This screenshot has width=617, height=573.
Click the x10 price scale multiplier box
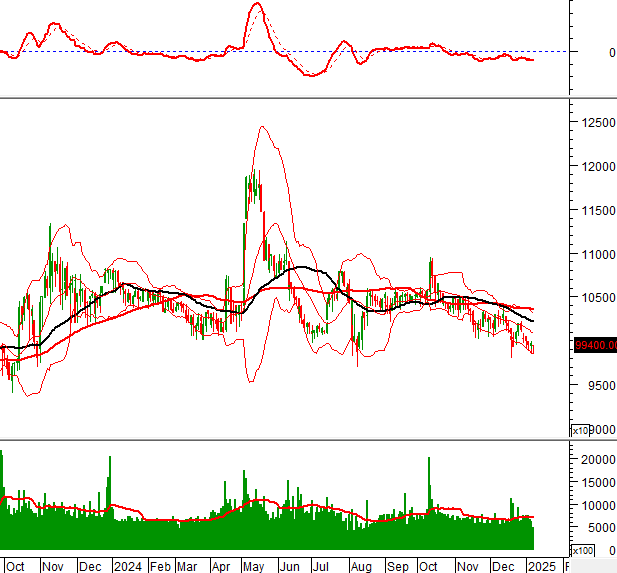[x=580, y=431]
